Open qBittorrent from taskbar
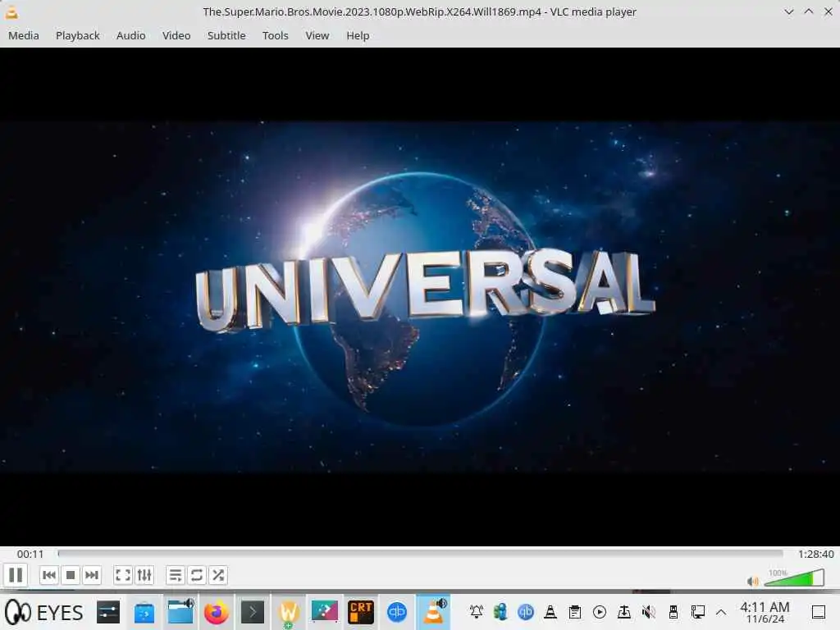 pyautogui.click(x=397, y=612)
